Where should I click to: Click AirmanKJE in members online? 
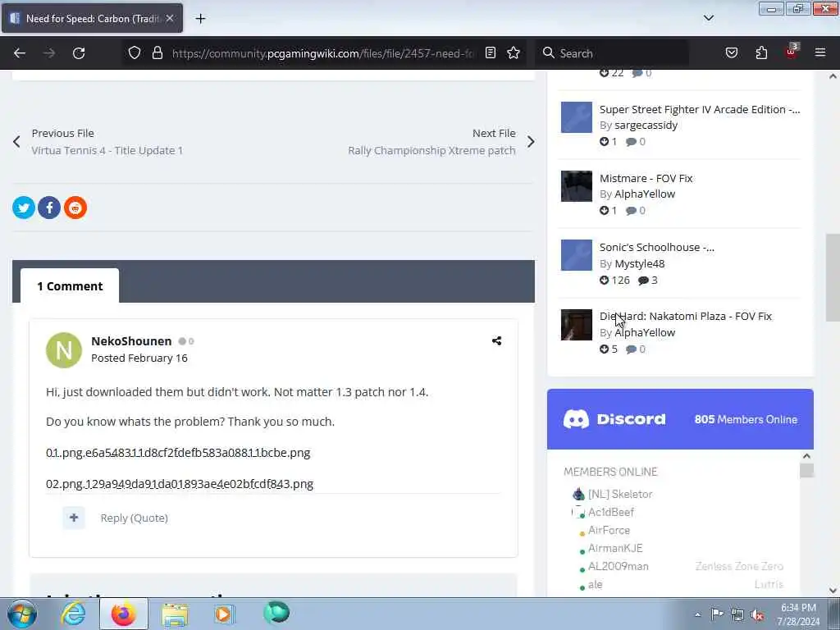click(x=615, y=548)
